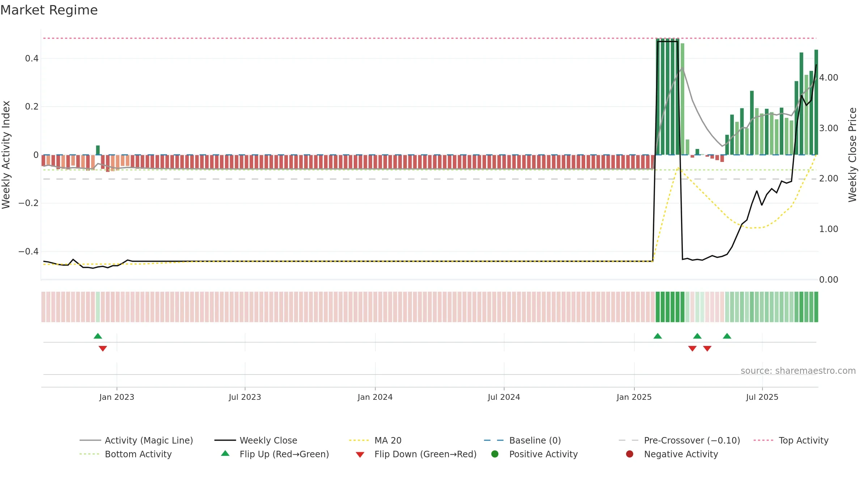The height and width of the screenshot is (488, 868).
Task: Click the lone green bar before Jan 2023
Action: (98, 150)
